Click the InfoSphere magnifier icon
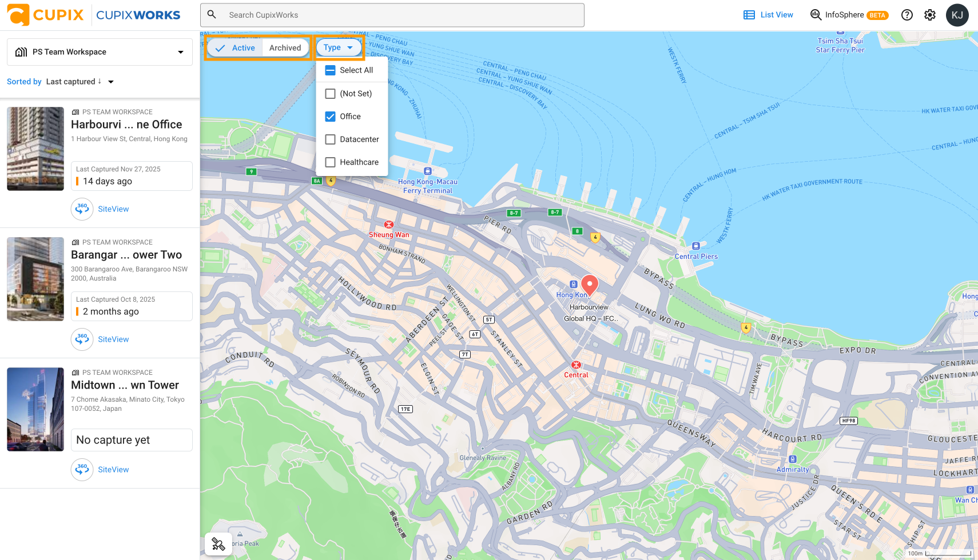 tap(816, 15)
